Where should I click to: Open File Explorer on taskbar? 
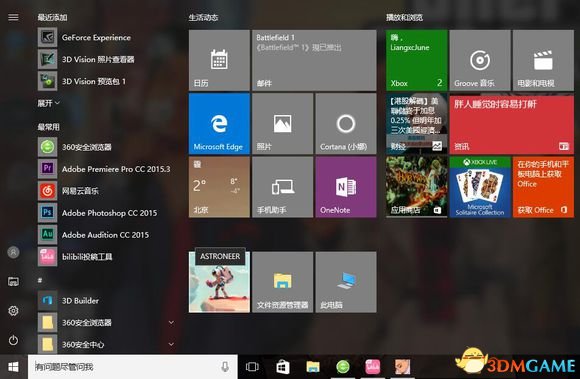(313, 367)
